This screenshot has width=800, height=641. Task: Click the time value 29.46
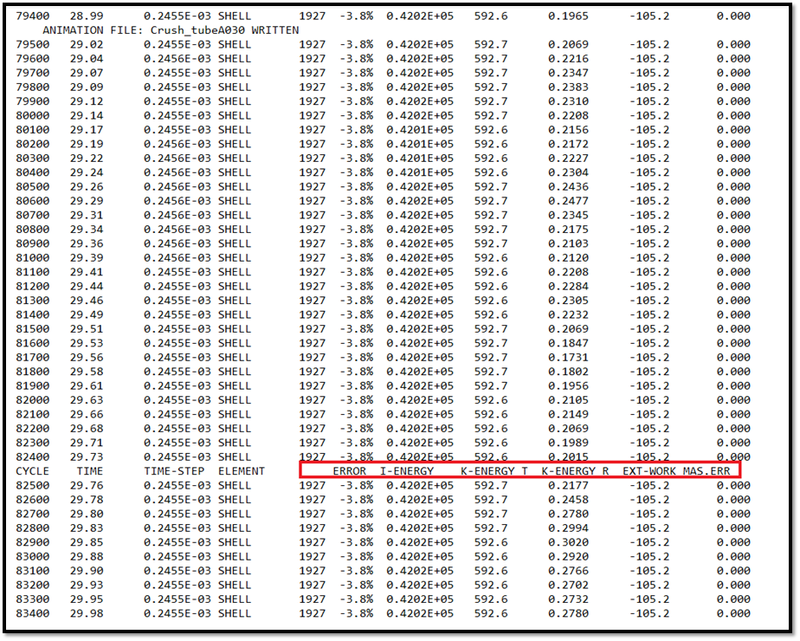tap(86, 301)
